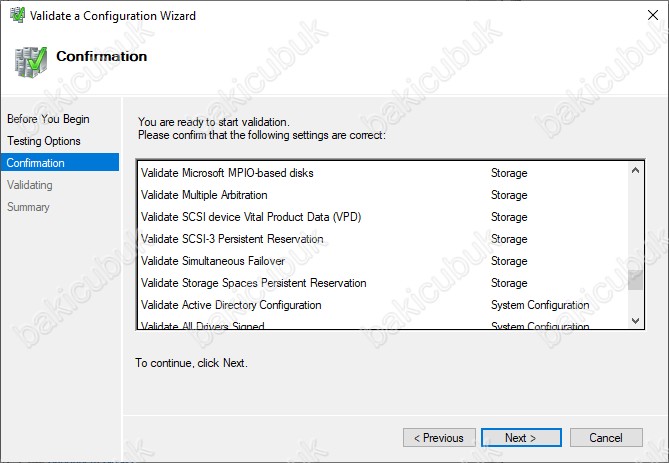Cancel the validation wizard
Viewport: 669px width, 463px height.
pyautogui.click(x=606, y=438)
